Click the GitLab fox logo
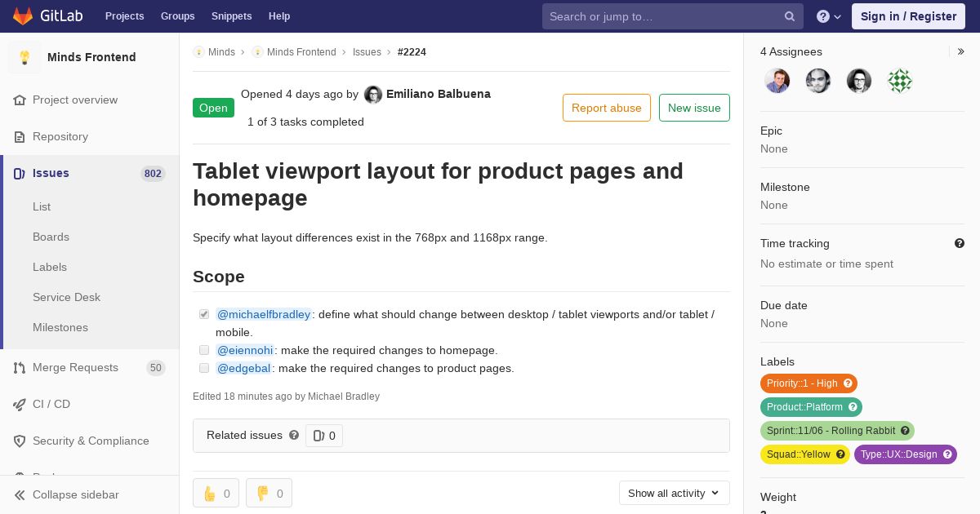 point(23,16)
